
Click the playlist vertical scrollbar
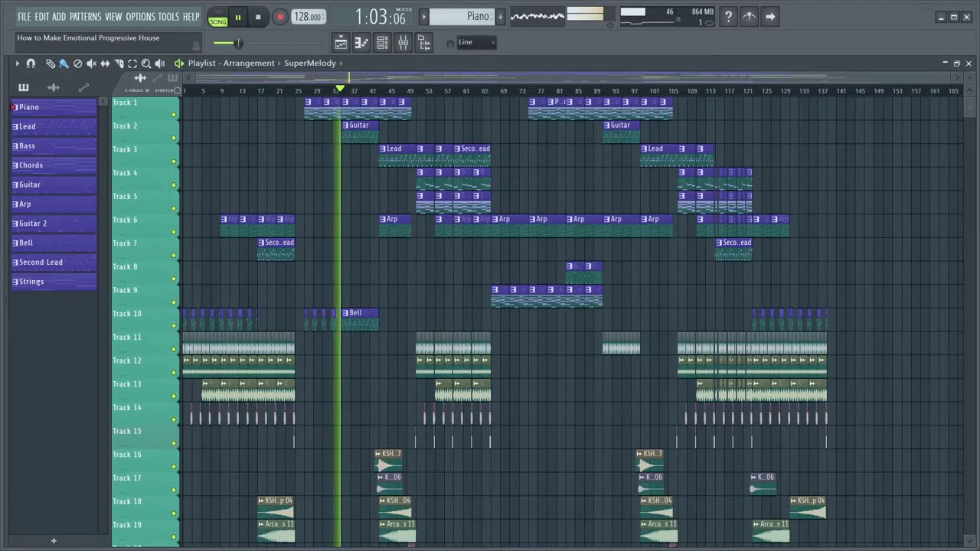pos(970,107)
